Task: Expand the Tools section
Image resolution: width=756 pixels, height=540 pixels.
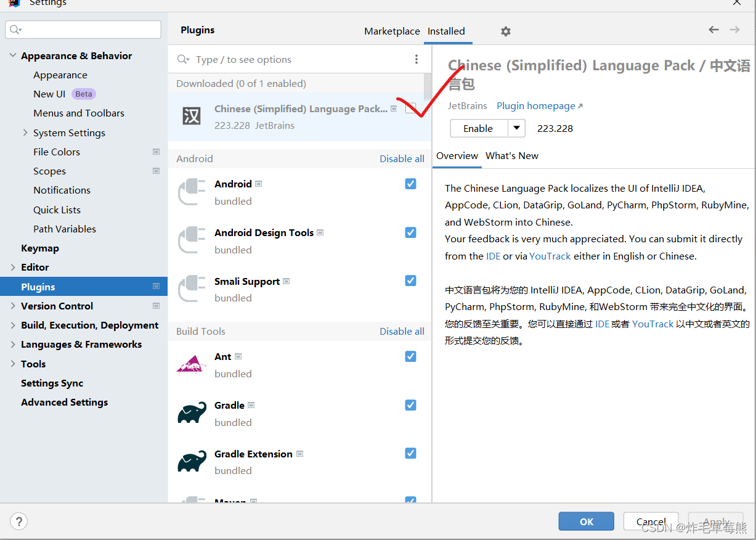Action: (13, 364)
